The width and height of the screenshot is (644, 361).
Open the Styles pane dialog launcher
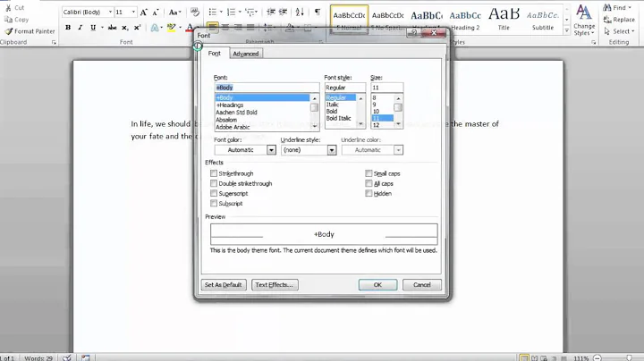tap(594, 42)
